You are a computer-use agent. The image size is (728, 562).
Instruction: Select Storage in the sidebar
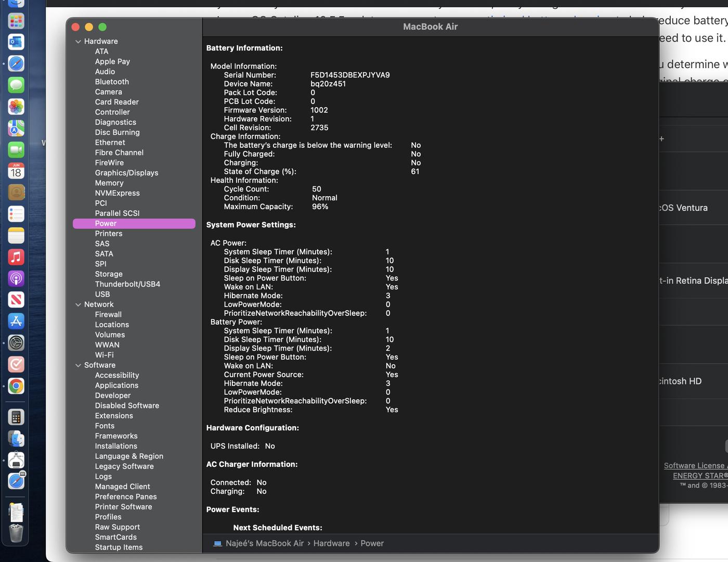click(x=109, y=274)
